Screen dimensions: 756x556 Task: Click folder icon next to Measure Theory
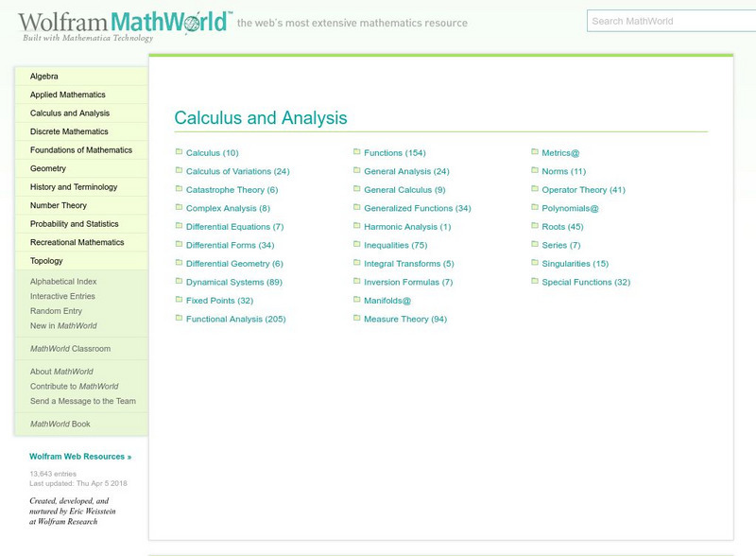356,319
